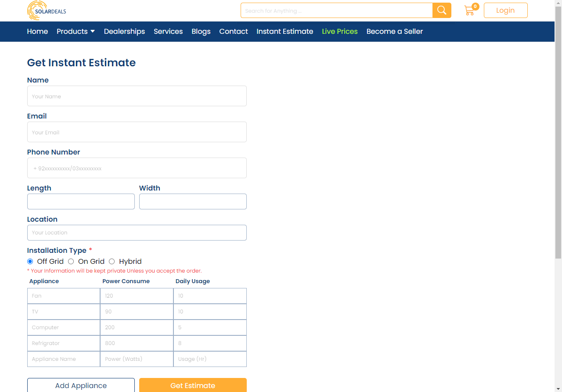Click the TV daily usage cell
This screenshot has height=392, width=562.
(x=210, y=312)
